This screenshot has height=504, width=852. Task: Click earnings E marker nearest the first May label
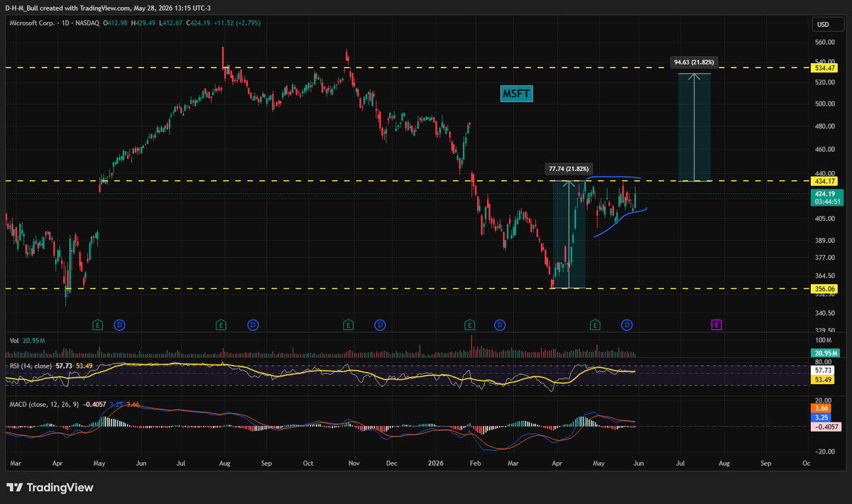coord(98,324)
